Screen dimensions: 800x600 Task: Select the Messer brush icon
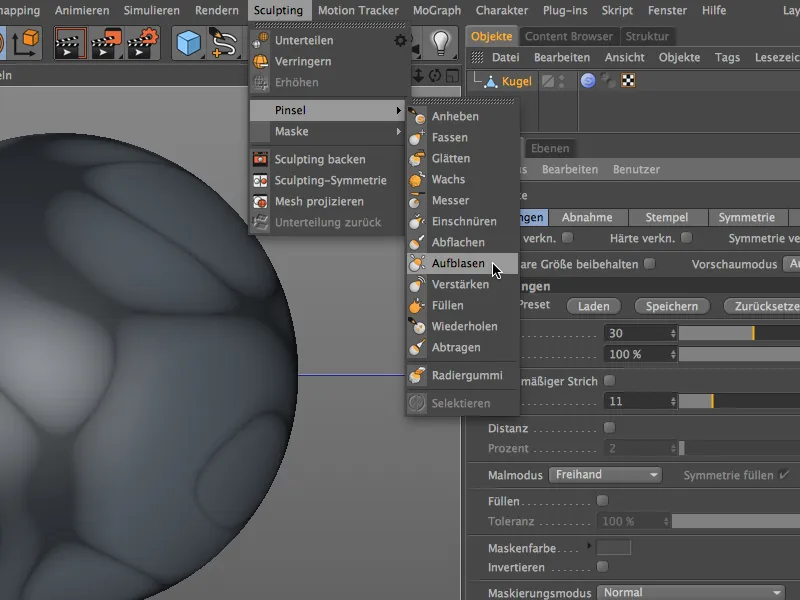click(417, 200)
